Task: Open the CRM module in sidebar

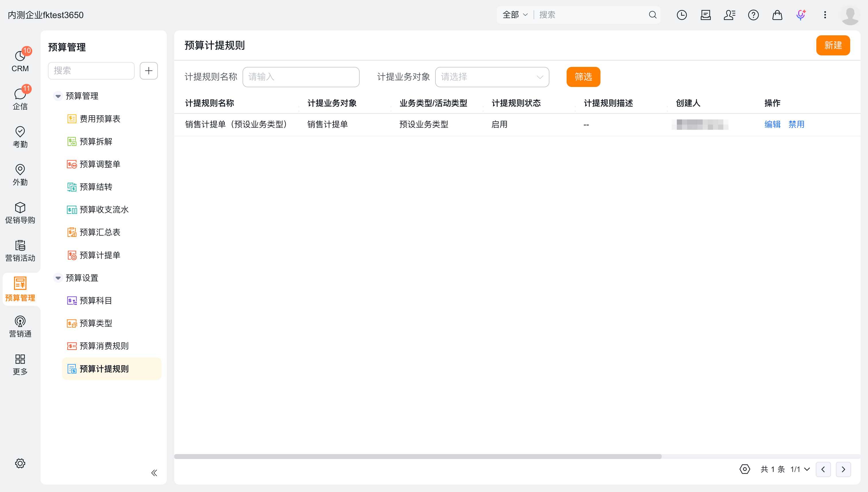Action: coord(20,61)
